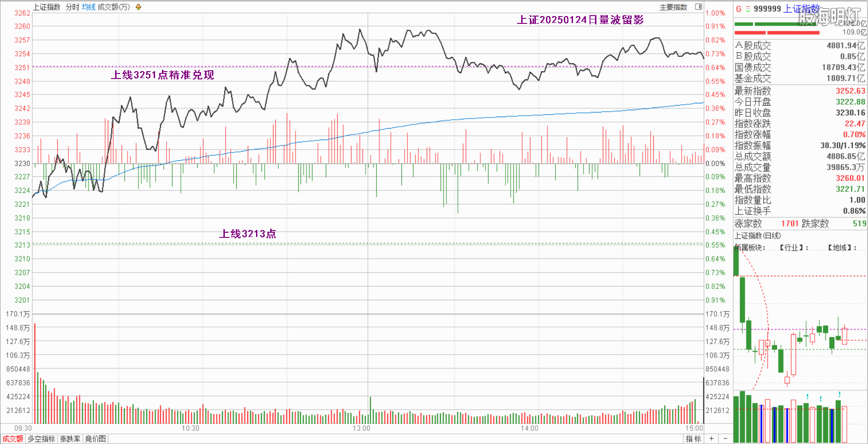Click the red sell-volume progress bar
The height and width of the screenshot is (444, 868).
777,33
